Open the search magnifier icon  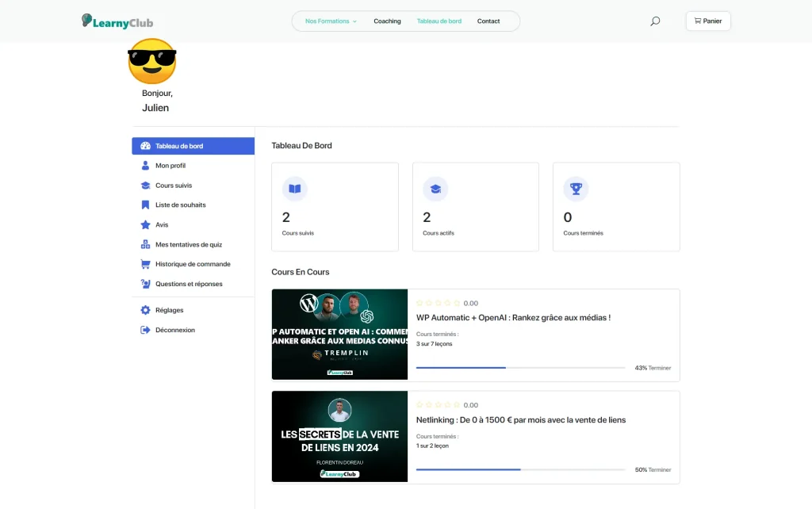[x=655, y=21]
